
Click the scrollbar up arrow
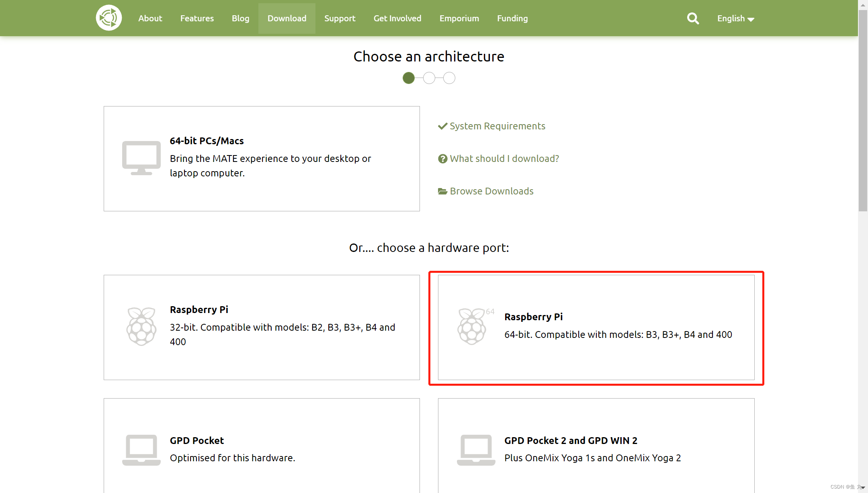pos(863,5)
